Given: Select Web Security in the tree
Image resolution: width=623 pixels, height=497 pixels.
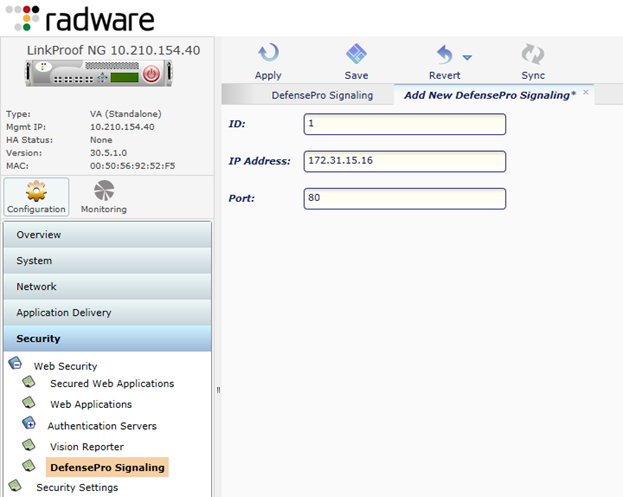Looking at the screenshot, I should pos(65,366).
